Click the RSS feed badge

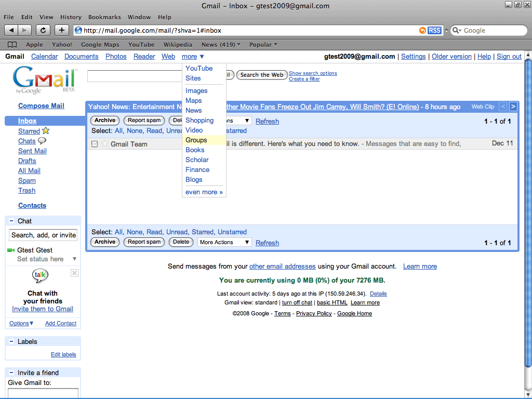434,31
